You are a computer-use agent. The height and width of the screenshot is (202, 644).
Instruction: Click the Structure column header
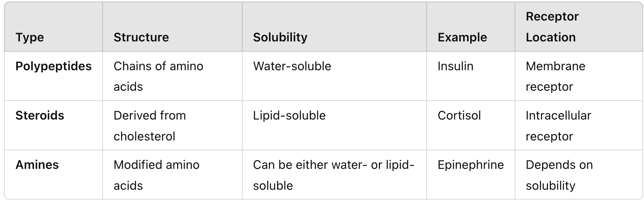(141, 37)
